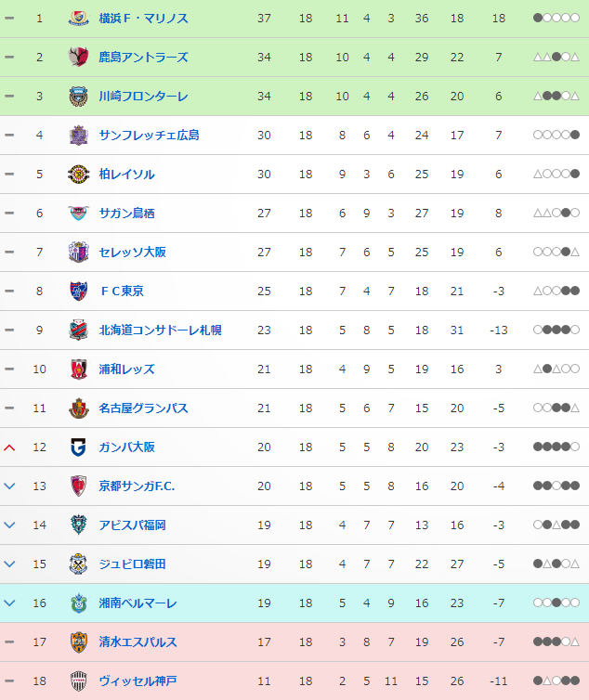
Task: Open the 北海道コンサドーレ札幌 team link
Action: click(160, 331)
